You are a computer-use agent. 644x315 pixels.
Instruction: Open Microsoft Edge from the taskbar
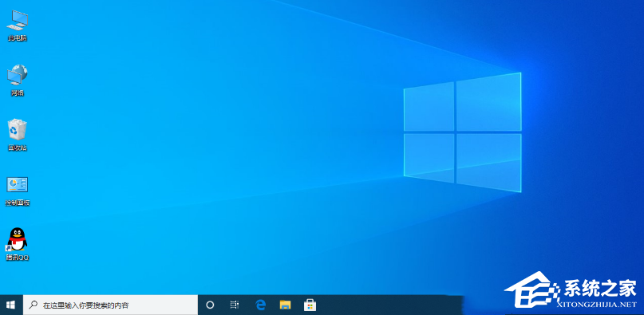[260, 305]
